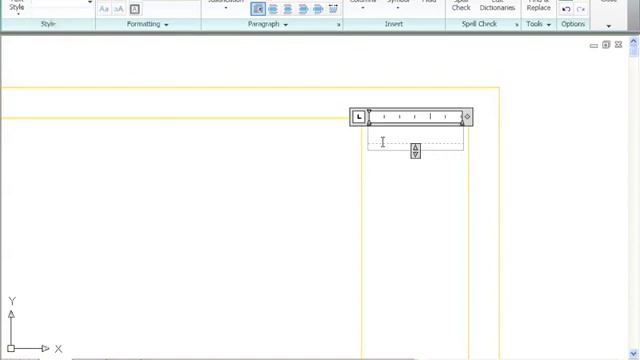
Task: Align paragraph text to the left
Action: pos(273,9)
